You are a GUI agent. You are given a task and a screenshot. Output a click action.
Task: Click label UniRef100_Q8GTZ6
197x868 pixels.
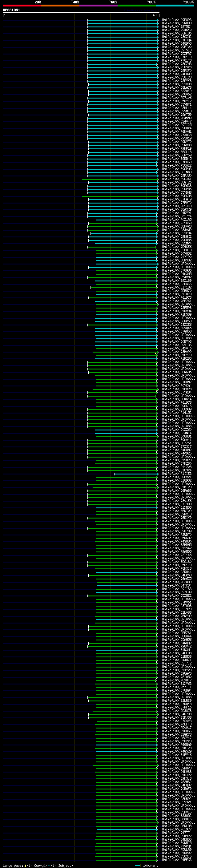pyautogui.click(x=177, y=183)
